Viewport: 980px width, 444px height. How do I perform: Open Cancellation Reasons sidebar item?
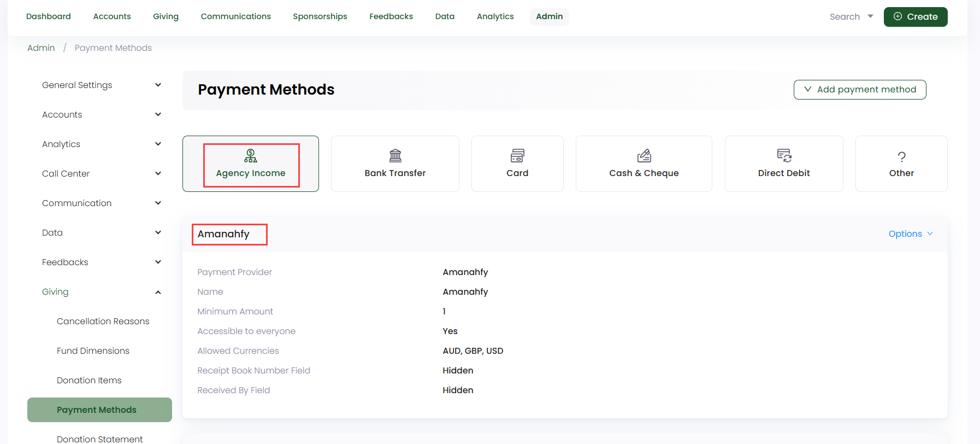103,321
